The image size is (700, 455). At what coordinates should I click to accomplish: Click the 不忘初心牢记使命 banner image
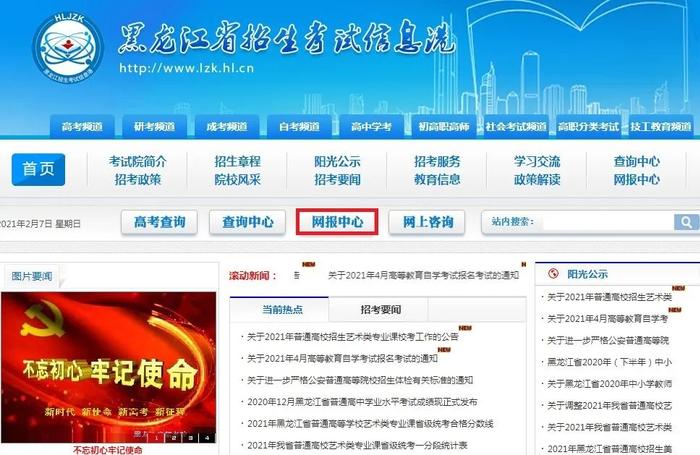(108, 367)
